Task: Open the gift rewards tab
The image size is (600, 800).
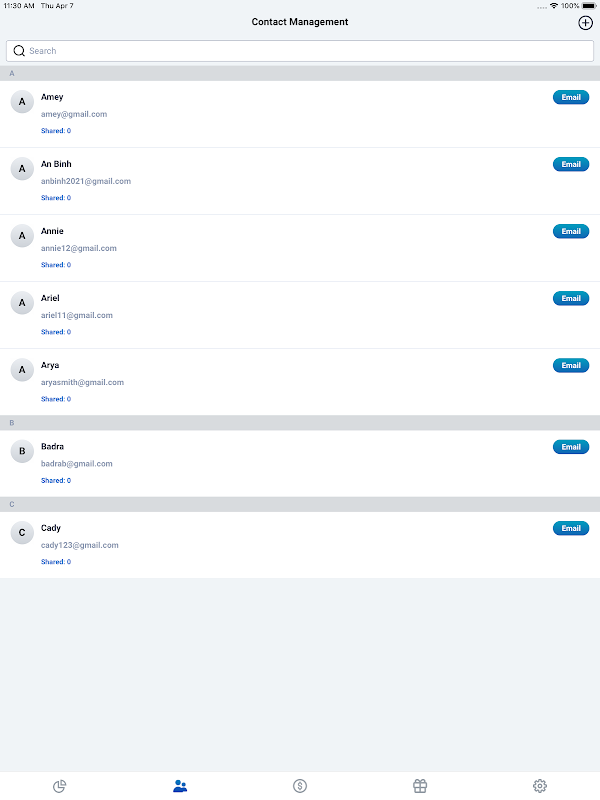Action: [x=420, y=786]
